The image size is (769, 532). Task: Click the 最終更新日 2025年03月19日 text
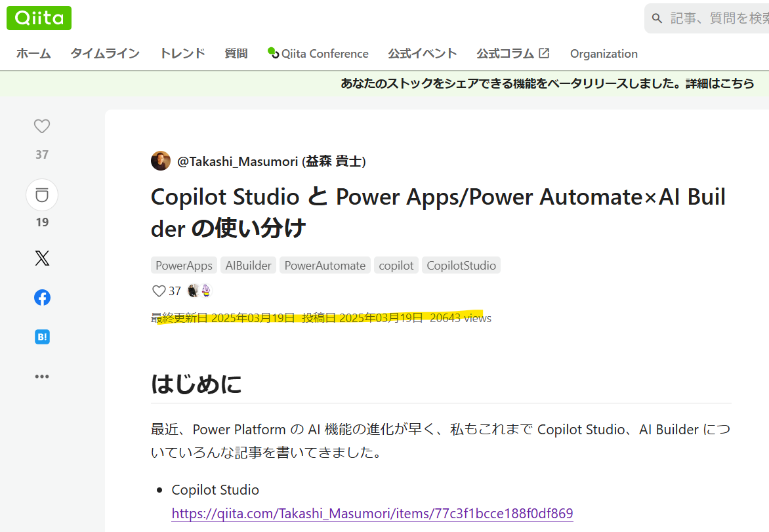tap(222, 318)
